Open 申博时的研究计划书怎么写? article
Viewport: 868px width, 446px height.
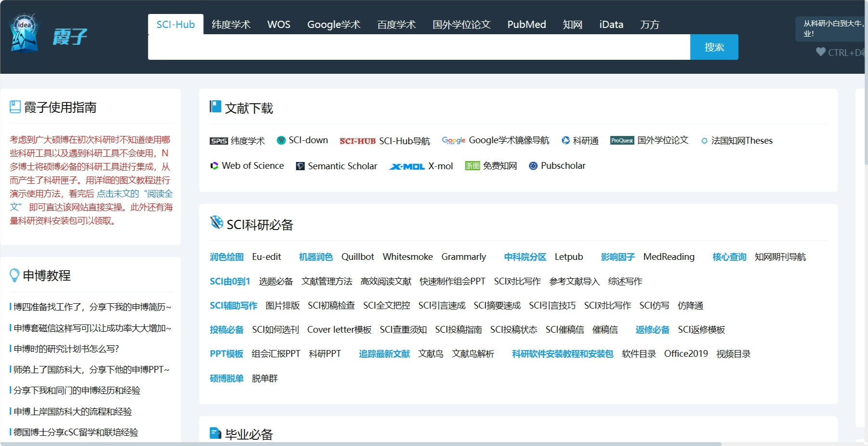click(66, 349)
